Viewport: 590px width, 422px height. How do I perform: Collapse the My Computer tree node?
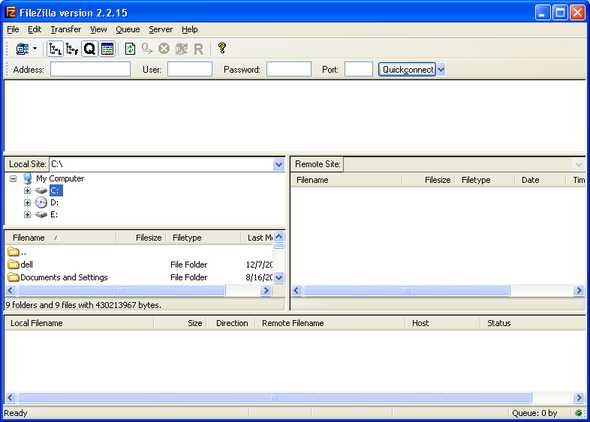[x=13, y=179]
